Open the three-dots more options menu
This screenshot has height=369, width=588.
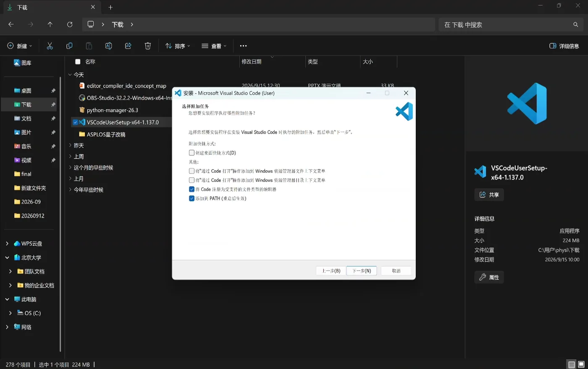pyautogui.click(x=243, y=46)
